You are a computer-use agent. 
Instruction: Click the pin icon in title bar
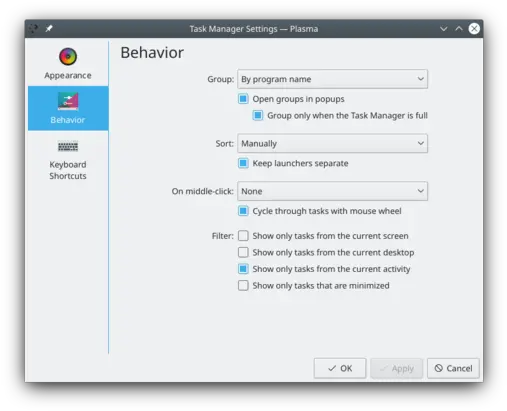pos(49,29)
